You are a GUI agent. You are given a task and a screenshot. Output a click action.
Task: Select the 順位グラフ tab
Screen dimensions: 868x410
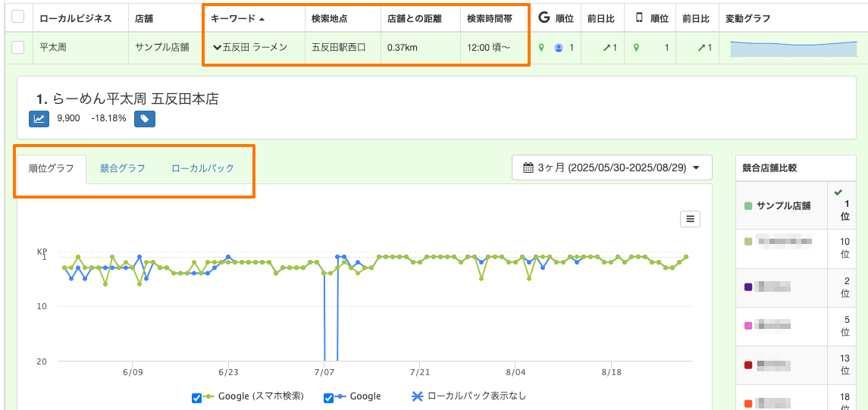52,169
